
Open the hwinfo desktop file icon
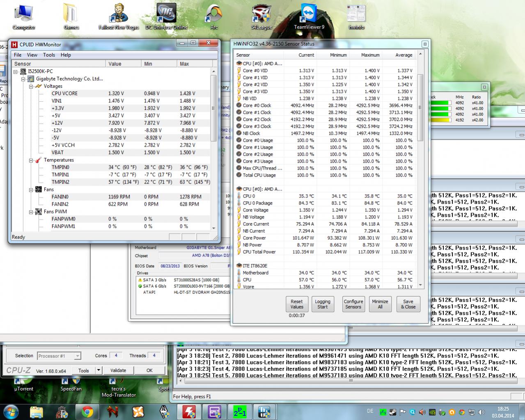click(356, 16)
